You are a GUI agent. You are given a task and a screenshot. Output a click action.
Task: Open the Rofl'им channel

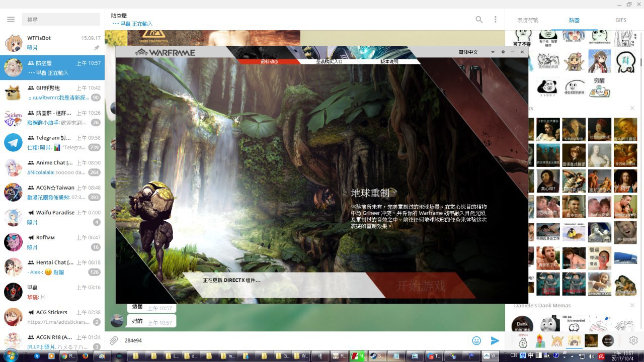click(52, 242)
